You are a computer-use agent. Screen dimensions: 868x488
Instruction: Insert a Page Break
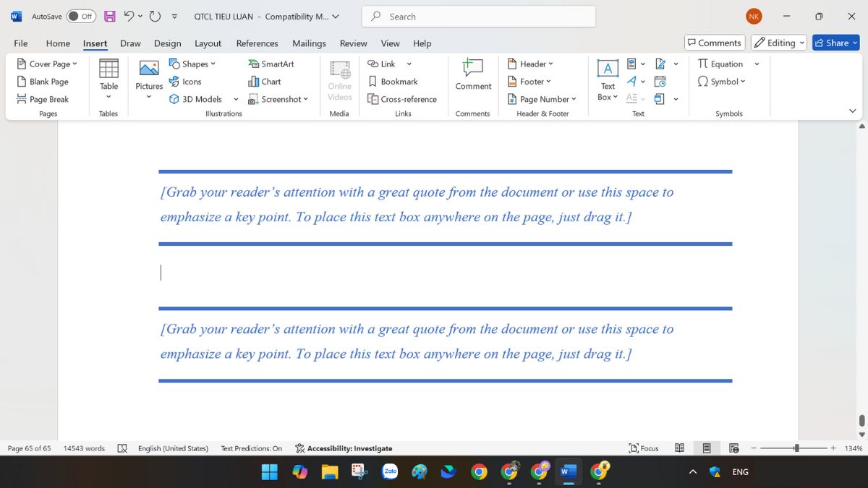43,99
